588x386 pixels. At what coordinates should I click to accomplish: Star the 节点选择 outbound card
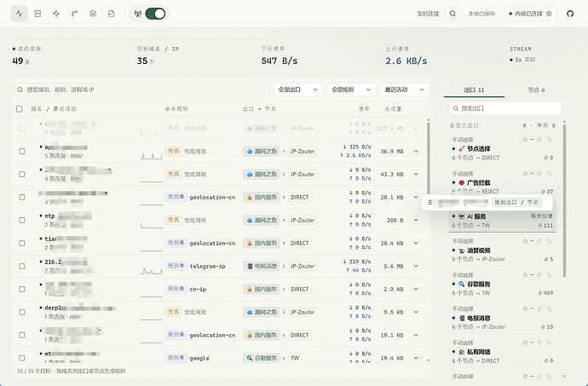tap(525, 140)
